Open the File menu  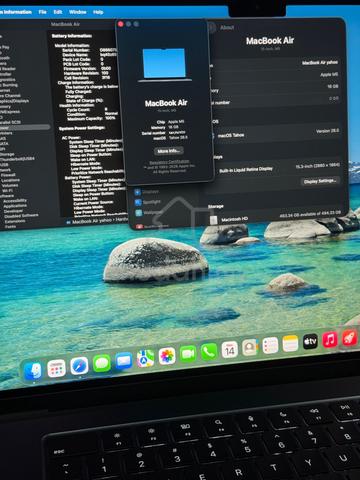[x=42, y=12]
